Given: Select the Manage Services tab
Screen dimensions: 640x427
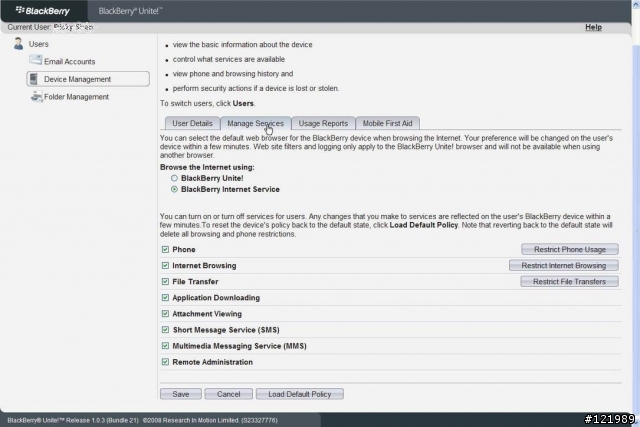Looking at the screenshot, I should (x=256, y=123).
